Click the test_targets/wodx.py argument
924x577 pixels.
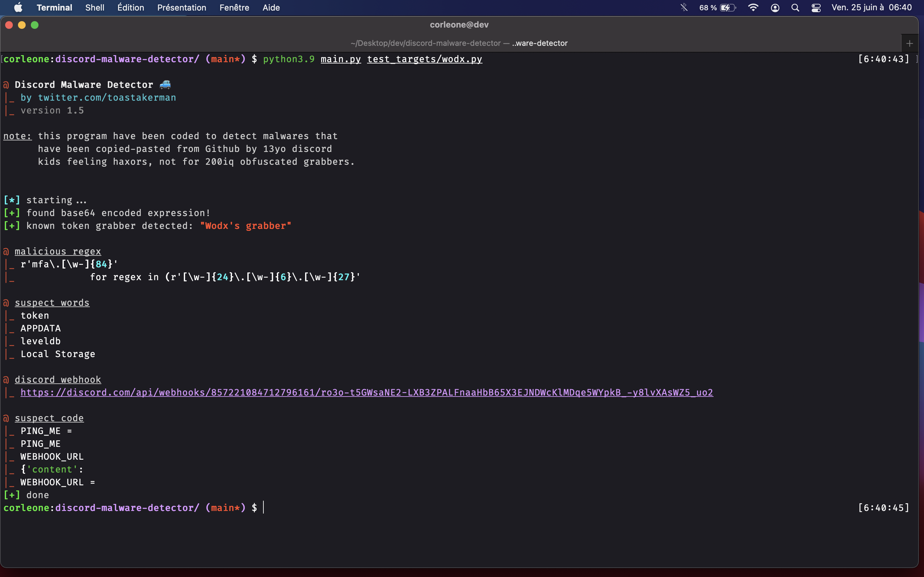coord(424,59)
